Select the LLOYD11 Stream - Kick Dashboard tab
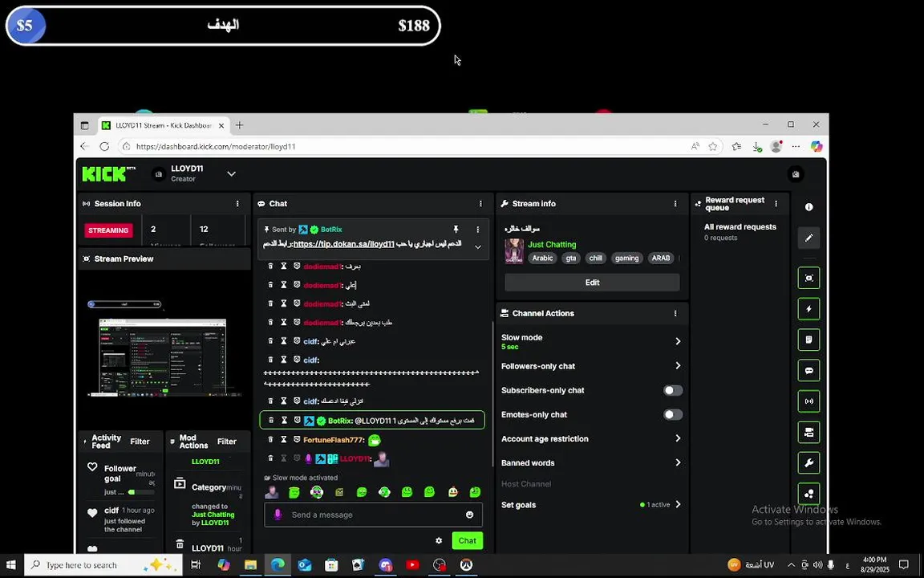The image size is (924, 578). point(164,125)
